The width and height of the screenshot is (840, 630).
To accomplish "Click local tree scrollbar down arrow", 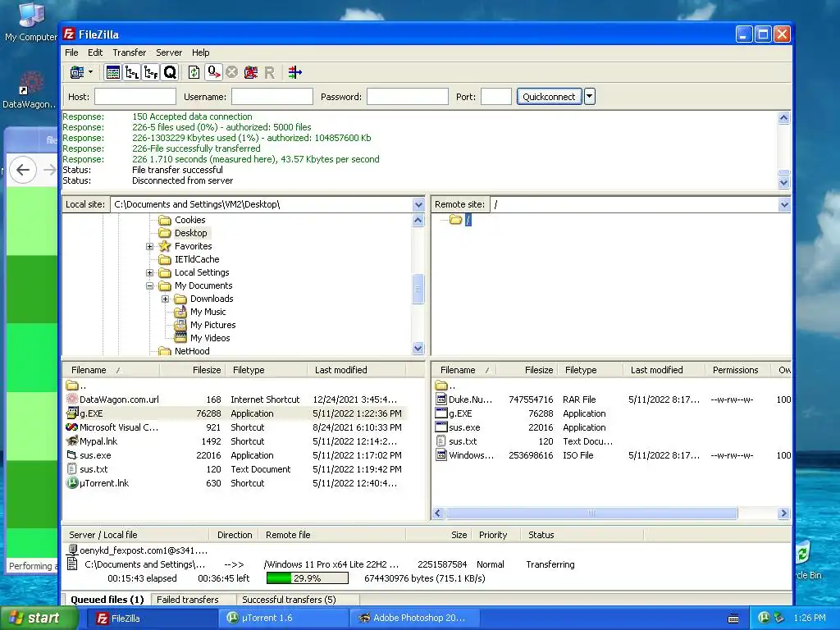I will coord(418,348).
